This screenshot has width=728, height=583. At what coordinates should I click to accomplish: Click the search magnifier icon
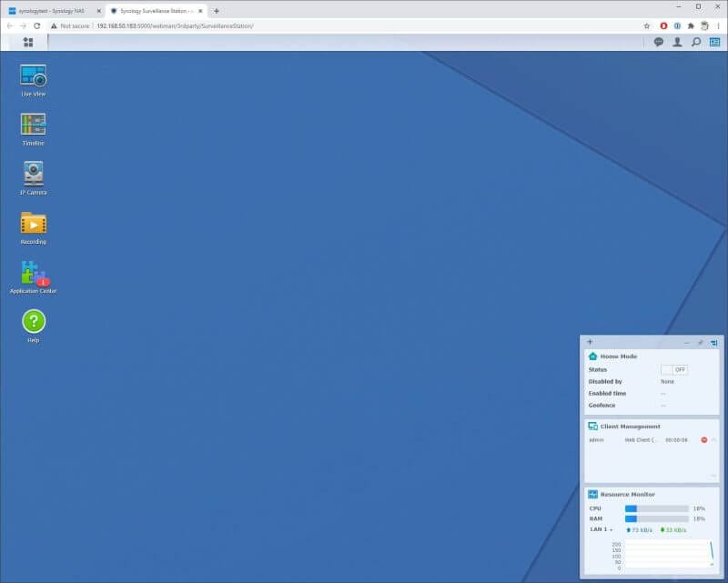696,42
